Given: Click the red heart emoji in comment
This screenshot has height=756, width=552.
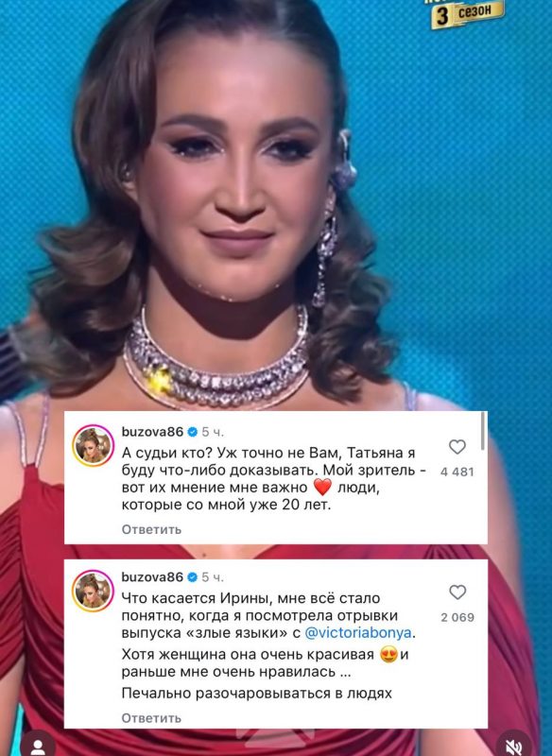Looking at the screenshot, I should (x=322, y=487).
